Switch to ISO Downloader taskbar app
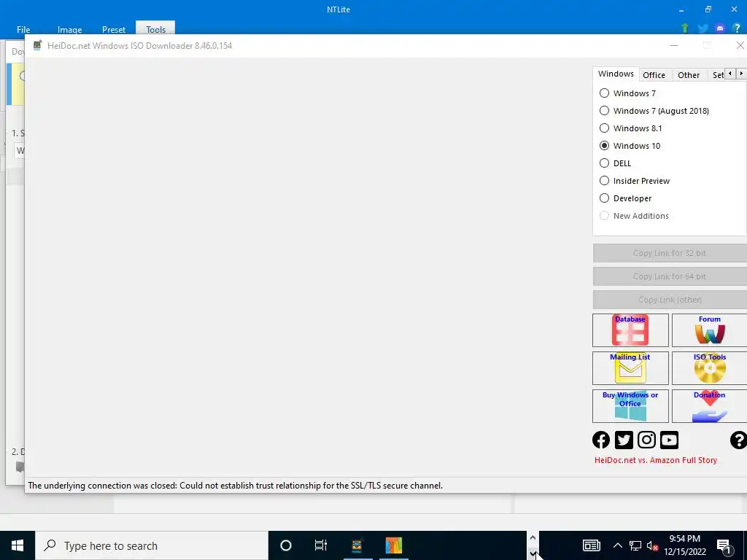This screenshot has width=747, height=560. point(357,545)
